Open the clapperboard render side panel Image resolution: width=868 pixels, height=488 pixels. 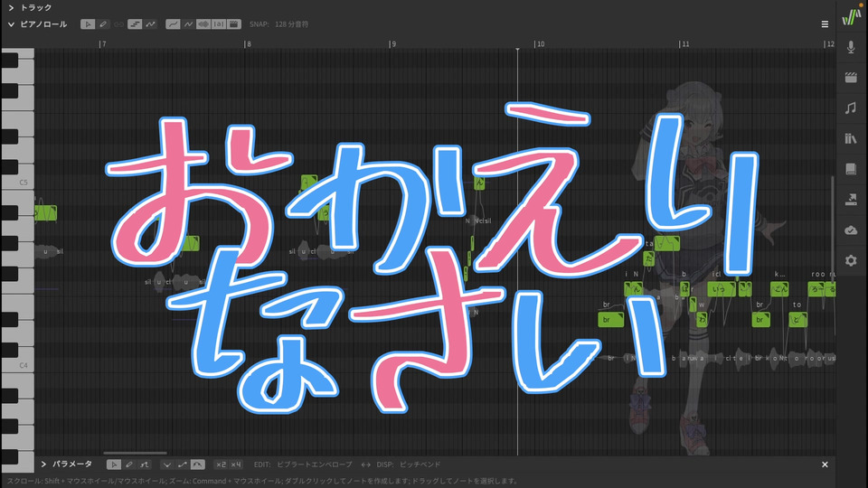coord(851,78)
